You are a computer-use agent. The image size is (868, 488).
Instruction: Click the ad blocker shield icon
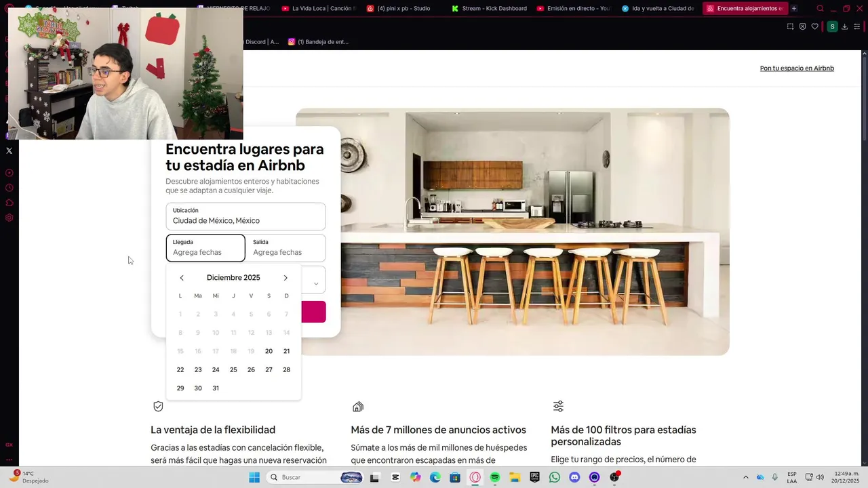[802, 26]
